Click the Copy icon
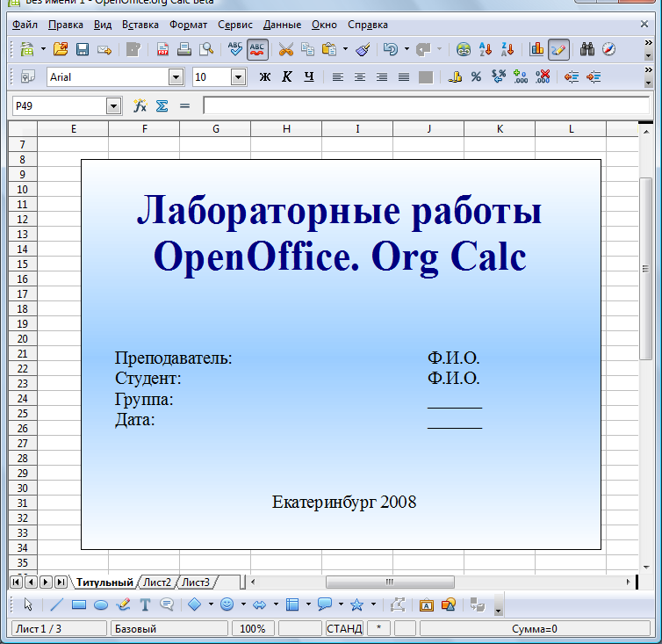The width and height of the screenshot is (662, 644). 308,49
